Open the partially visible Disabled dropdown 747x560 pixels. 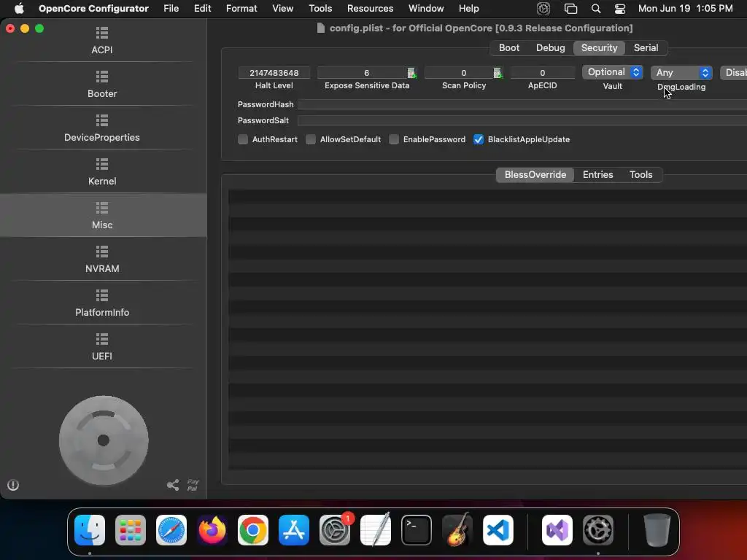pos(734,73)
